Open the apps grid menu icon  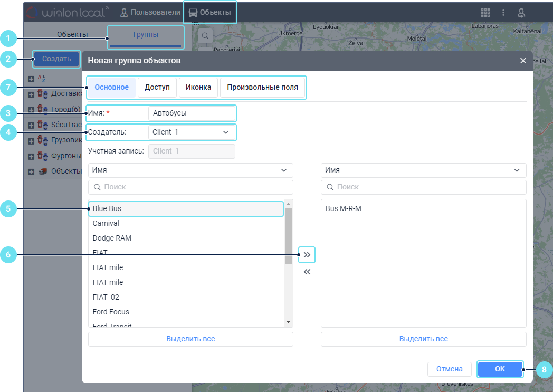[x=485, y=13]
